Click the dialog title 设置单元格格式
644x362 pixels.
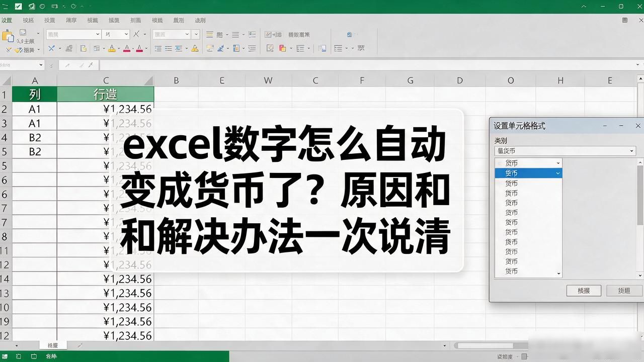click(x=519, y=126)
